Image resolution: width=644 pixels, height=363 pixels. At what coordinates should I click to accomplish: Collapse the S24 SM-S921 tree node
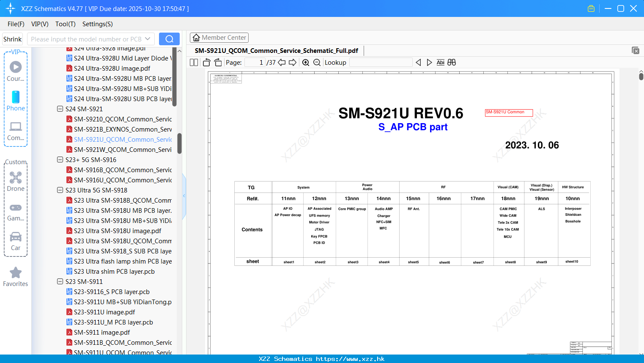pyautogui.click(x=60, y=109)
